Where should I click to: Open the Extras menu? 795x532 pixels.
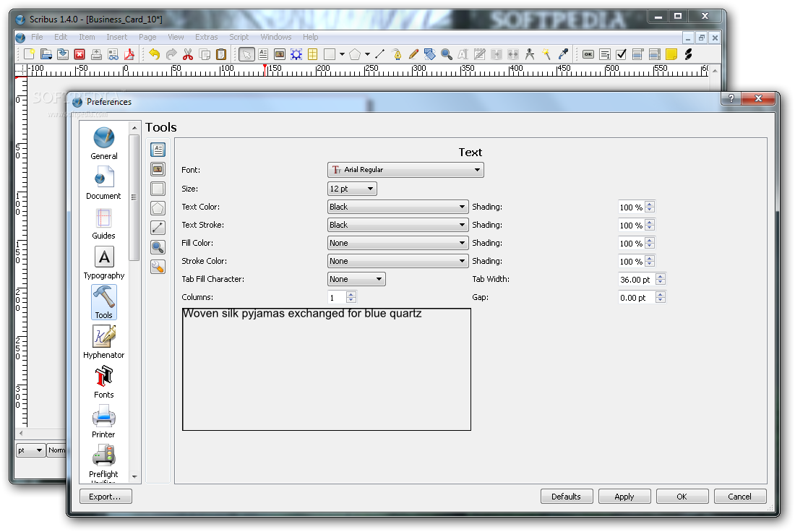[207, 37]
